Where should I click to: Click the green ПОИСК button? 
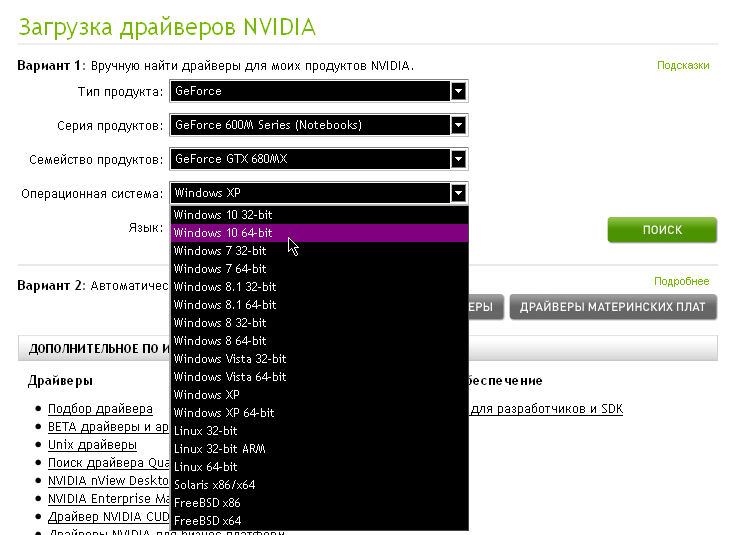coord(662,229)
